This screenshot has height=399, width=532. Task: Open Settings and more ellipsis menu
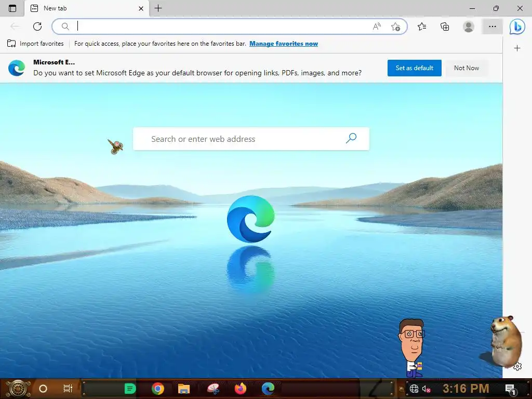(493, 26)
